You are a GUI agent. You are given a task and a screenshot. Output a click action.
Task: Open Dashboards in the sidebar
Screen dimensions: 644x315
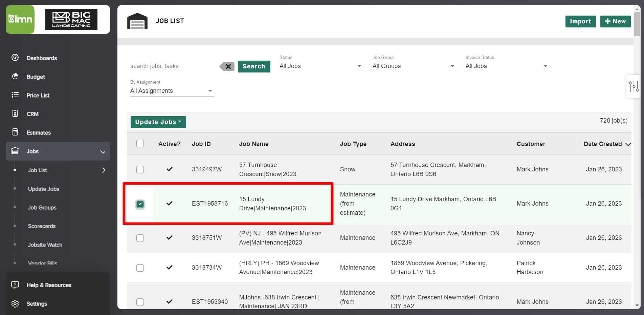point(42,58)
